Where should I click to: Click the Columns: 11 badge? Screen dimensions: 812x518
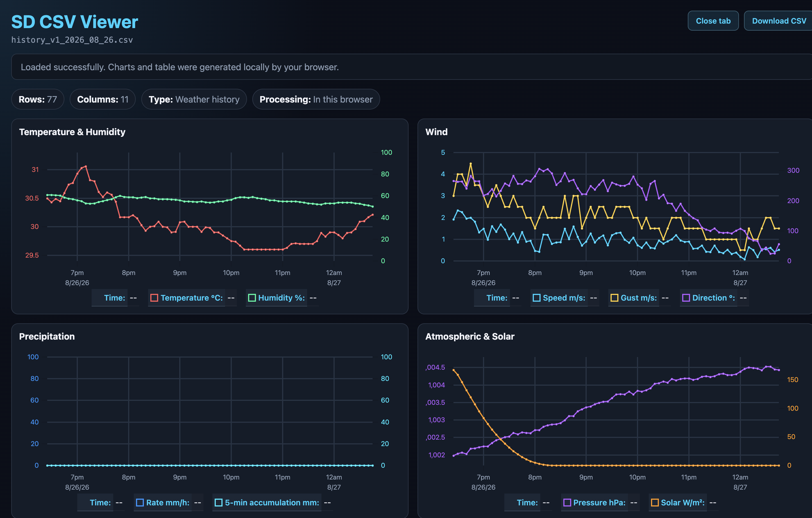coord(103,99)
